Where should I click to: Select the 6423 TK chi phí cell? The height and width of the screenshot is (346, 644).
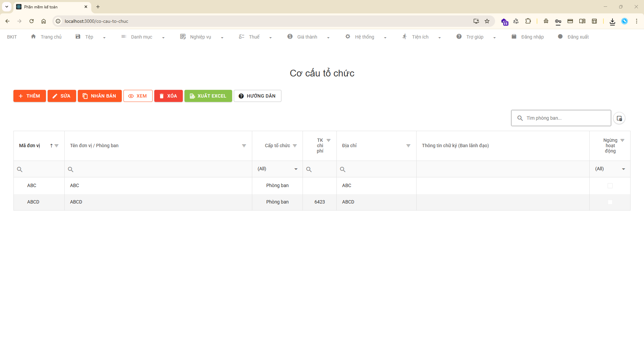click(x=320, y=202)
